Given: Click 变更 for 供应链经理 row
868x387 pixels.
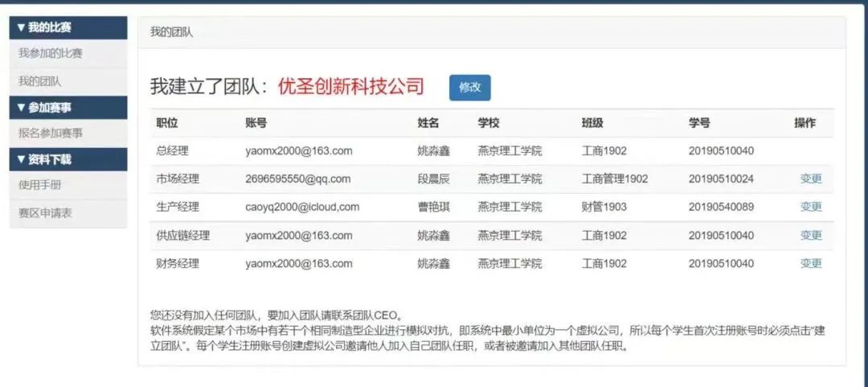Looking at the screenshot, I should [811, 235].
